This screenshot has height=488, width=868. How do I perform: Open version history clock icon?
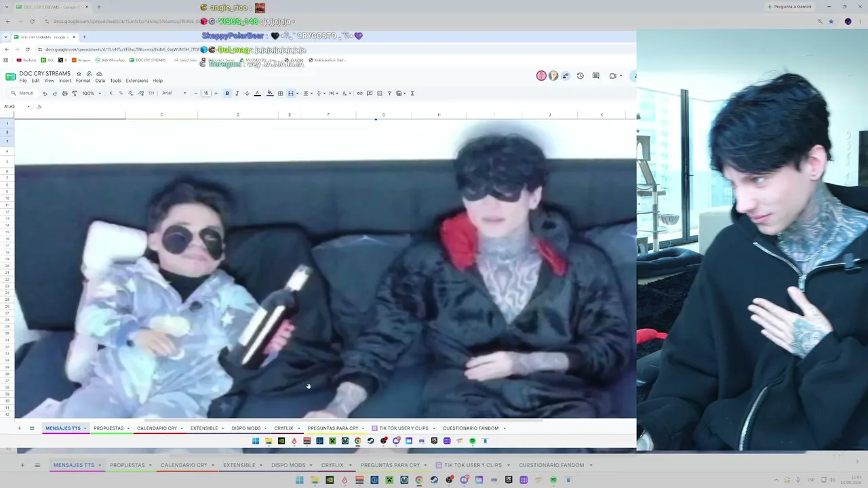[x=580, y=76]
